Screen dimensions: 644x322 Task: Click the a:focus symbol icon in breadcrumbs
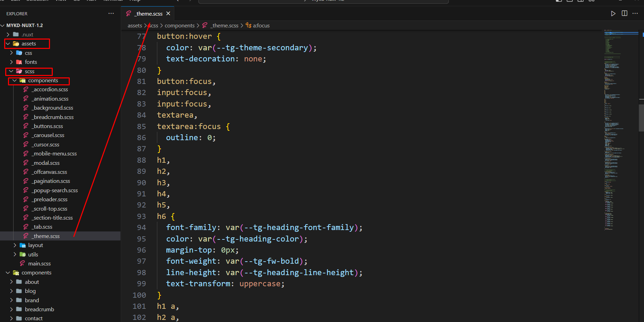(x=249, y=25)
